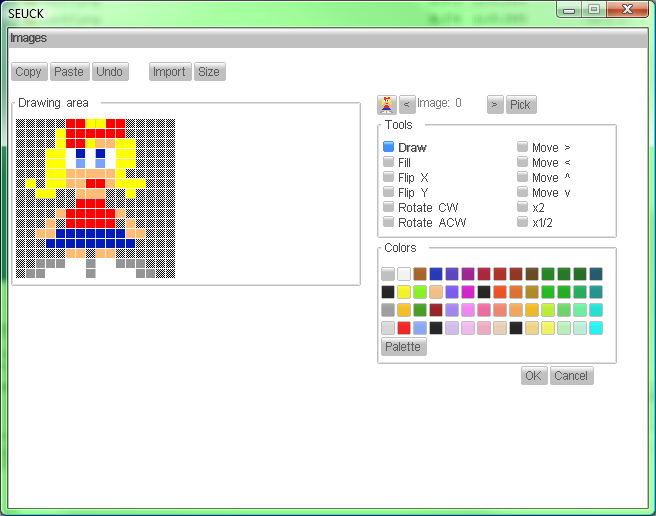
Task: Pick the light blue swatch in bottom row
Action: tap(420, 328)
